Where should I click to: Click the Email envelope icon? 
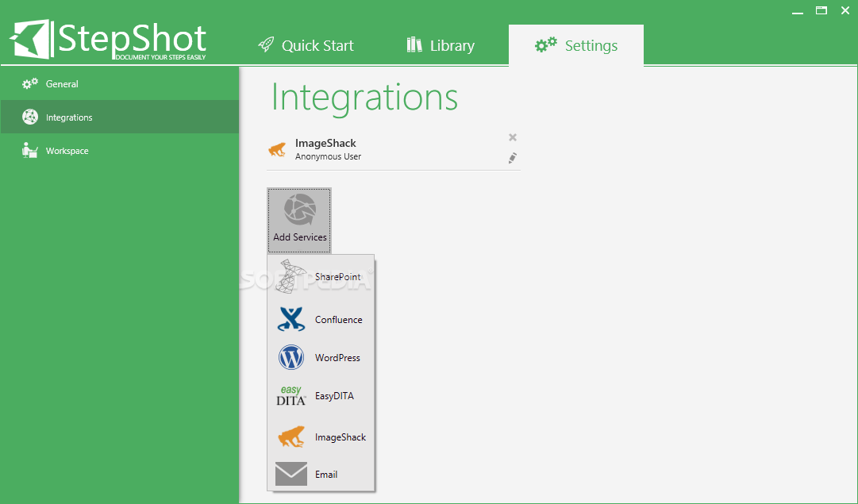pyautogui.click(x=291, y=474)
